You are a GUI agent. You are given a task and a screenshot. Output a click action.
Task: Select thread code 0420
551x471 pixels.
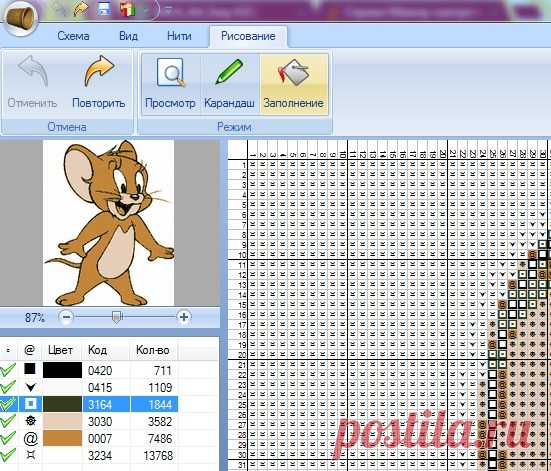pyautogui.click(x=100, y=370)
